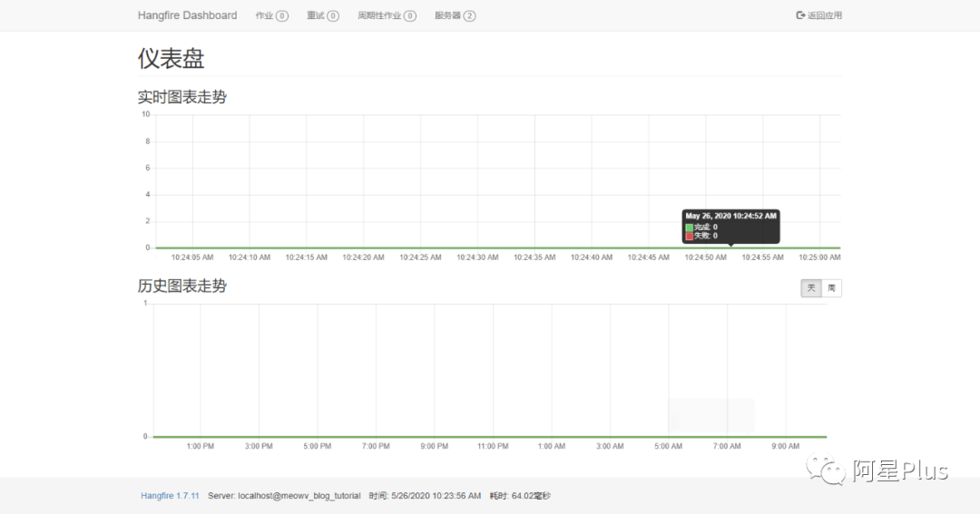Click the 11:00 PM history axis label
Screen dimensions: 980x514
493,447
